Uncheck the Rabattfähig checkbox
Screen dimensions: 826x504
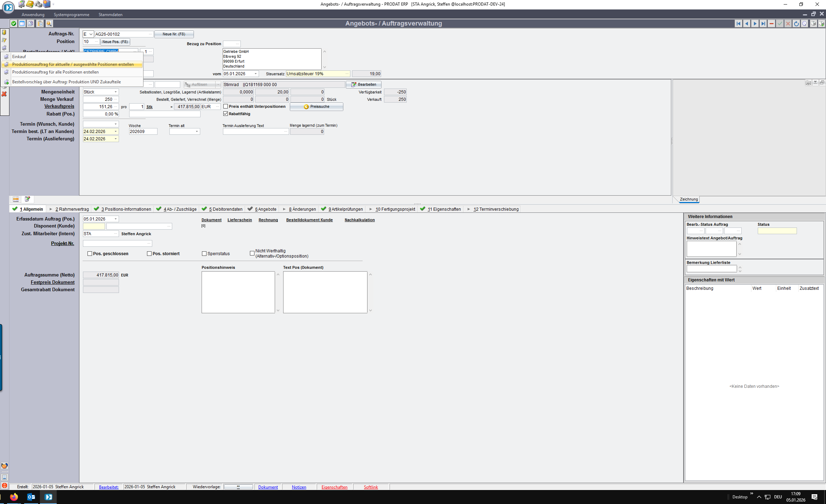tap(226, 114)
